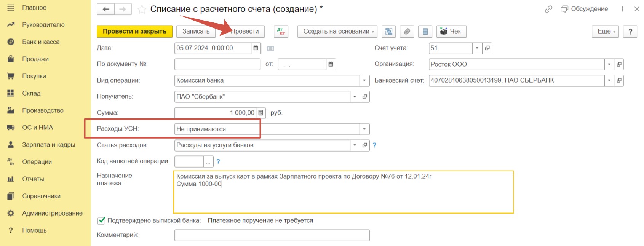The width and height of the screenshot is (644, 246).
Task: Click the copy link icon
Action: pos(548,9)
